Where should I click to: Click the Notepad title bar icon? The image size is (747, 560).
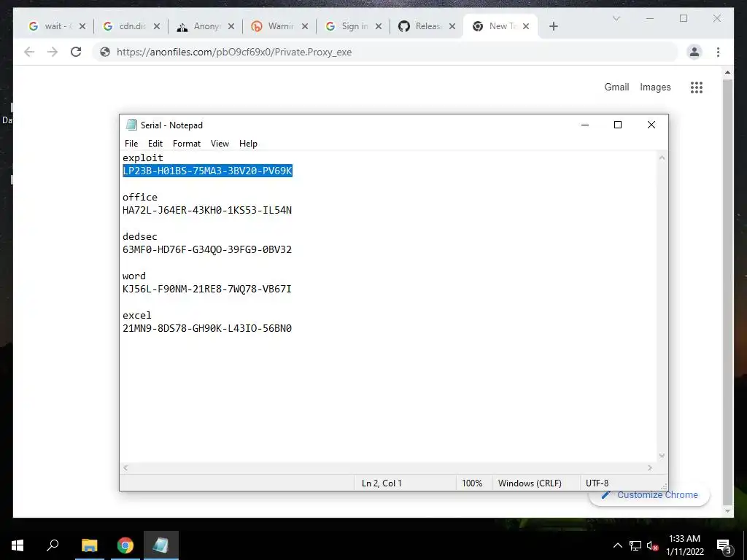[131, 125]
